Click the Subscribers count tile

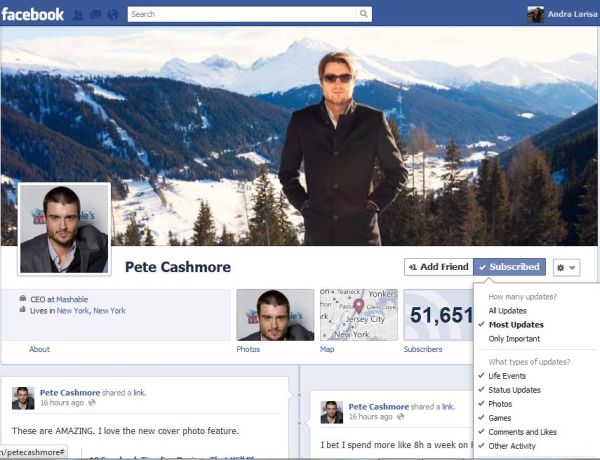[x=440, y=314]
